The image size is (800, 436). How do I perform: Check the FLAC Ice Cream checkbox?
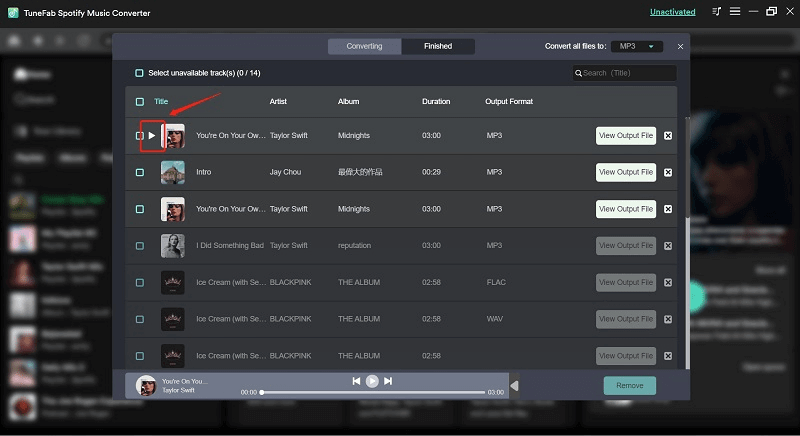click(x=140, y=283)
